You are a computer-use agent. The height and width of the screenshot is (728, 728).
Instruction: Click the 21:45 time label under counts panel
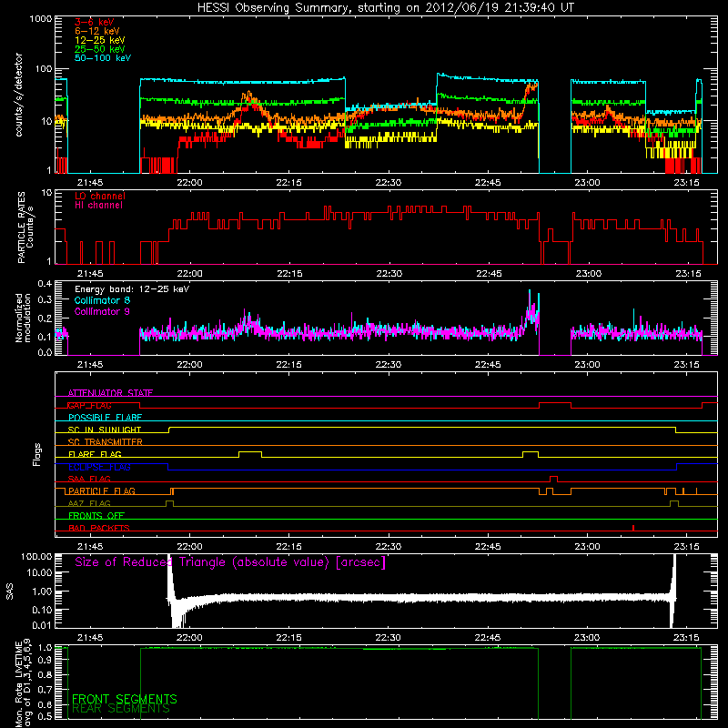coord(90,183)
